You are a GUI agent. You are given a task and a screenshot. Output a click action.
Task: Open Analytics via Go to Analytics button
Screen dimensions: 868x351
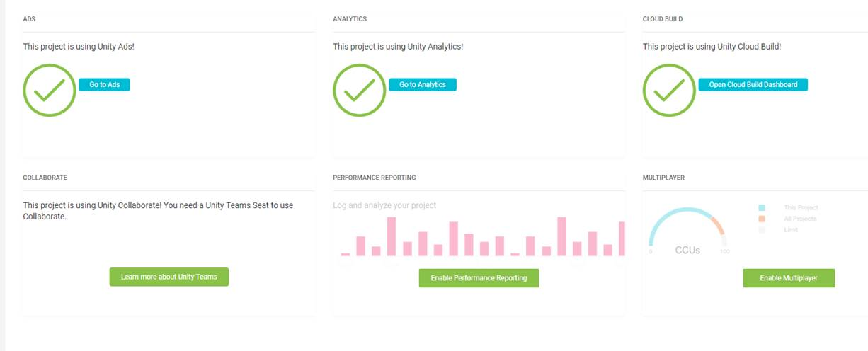(423, 85)
